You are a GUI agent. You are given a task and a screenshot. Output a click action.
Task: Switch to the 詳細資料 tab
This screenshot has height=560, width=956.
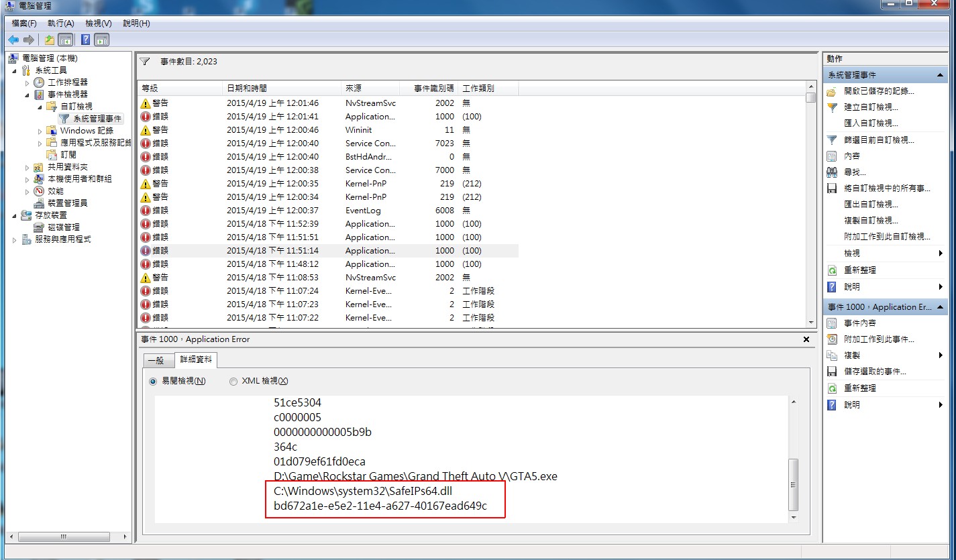coord(196,359)
